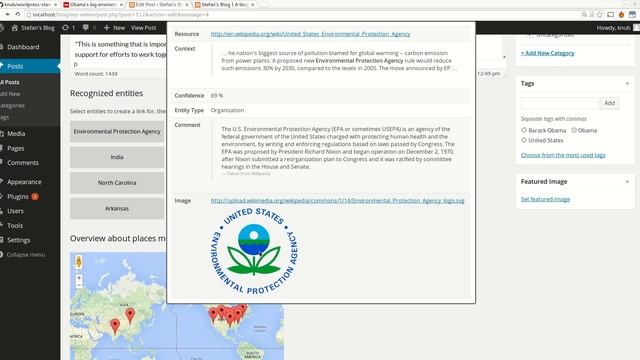The height and width of the screenshot is (360, 640).
Task: Collapse the Tags panel arrow
Action: coord(627,83)
